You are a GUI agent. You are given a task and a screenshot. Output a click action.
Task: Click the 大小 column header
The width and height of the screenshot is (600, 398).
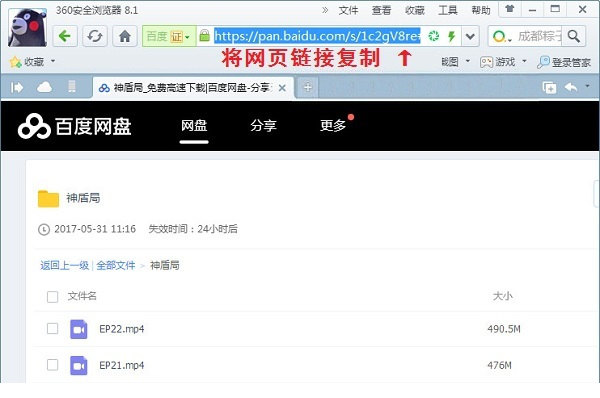point(503,296)
